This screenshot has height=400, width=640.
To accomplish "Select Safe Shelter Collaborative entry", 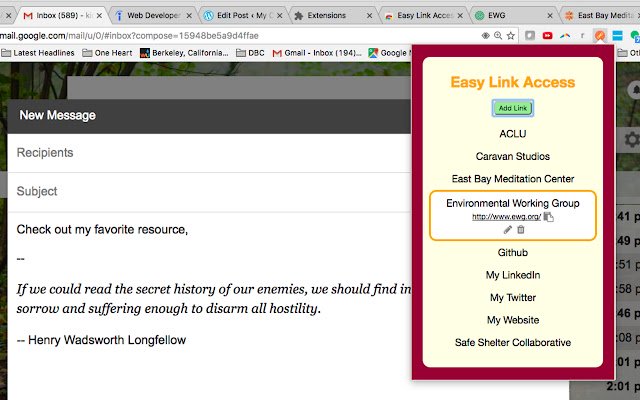I will 513,342.
